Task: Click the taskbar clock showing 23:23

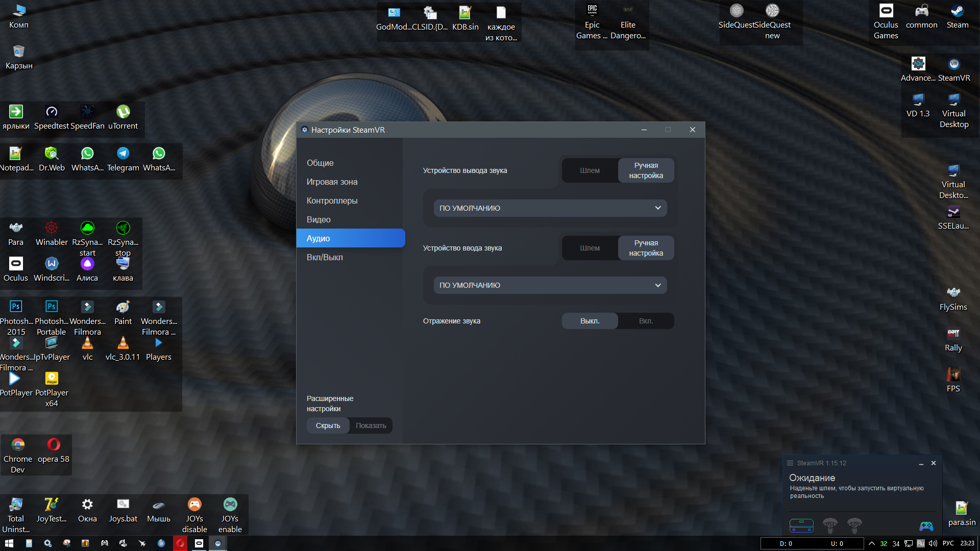Action: point(967,543)
